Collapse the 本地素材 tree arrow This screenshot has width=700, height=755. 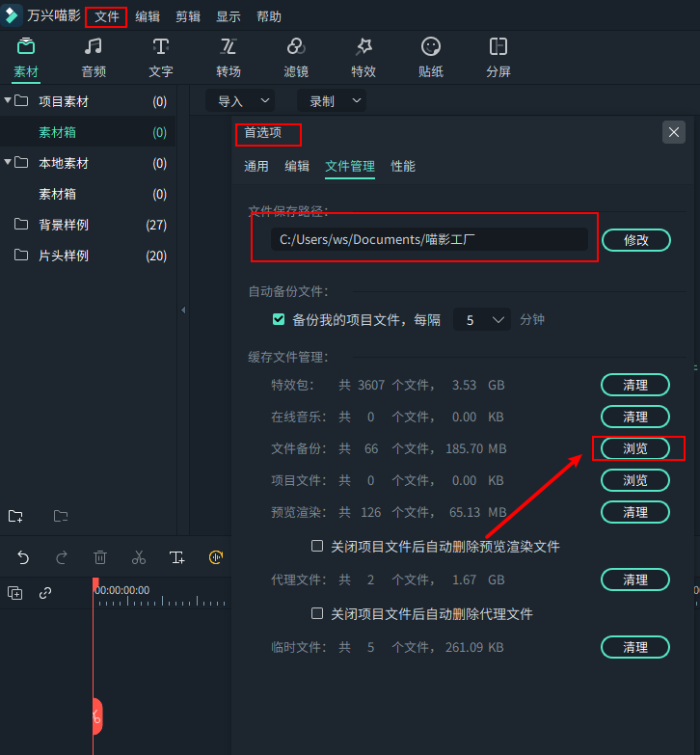click(8, 162)
